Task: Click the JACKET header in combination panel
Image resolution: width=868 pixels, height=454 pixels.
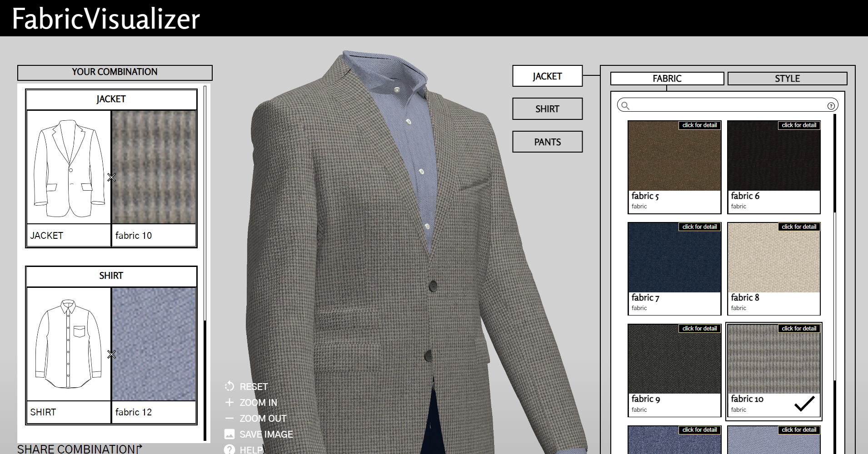Action: 111,99
